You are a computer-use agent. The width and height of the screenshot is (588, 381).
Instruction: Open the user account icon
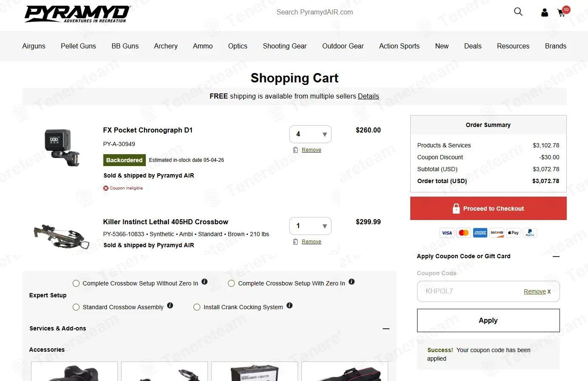(545, 13)
